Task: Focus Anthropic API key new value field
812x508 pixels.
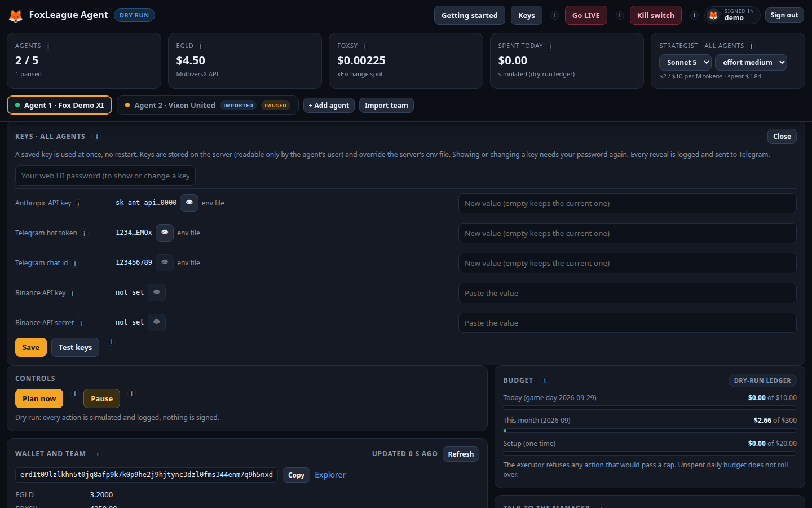Action: 628,203
